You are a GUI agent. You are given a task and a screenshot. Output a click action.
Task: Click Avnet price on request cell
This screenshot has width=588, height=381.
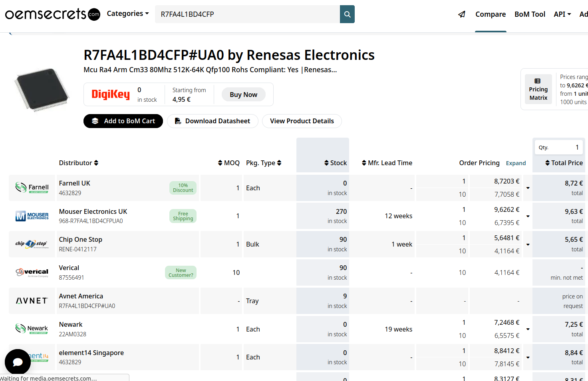click(558, 301)
